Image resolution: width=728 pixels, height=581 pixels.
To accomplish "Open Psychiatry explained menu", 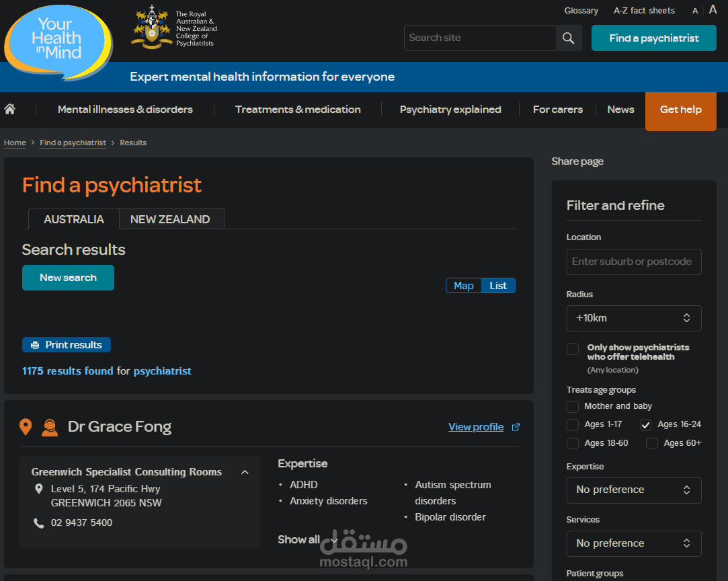I will tap(450, 110).
